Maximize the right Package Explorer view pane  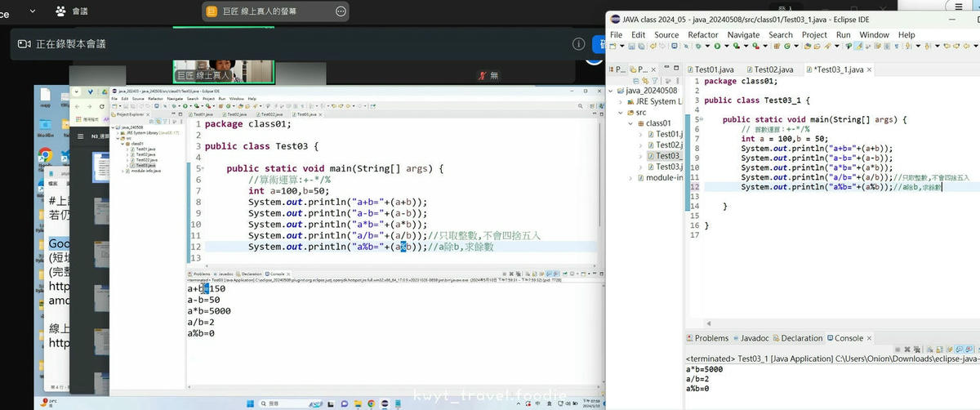(x=677, y=69)
